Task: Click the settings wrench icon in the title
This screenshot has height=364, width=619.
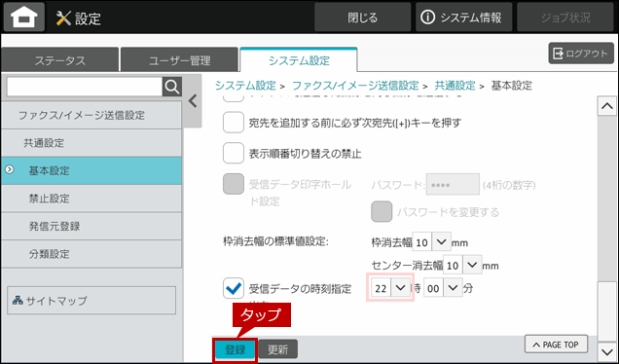Action: 63,18
